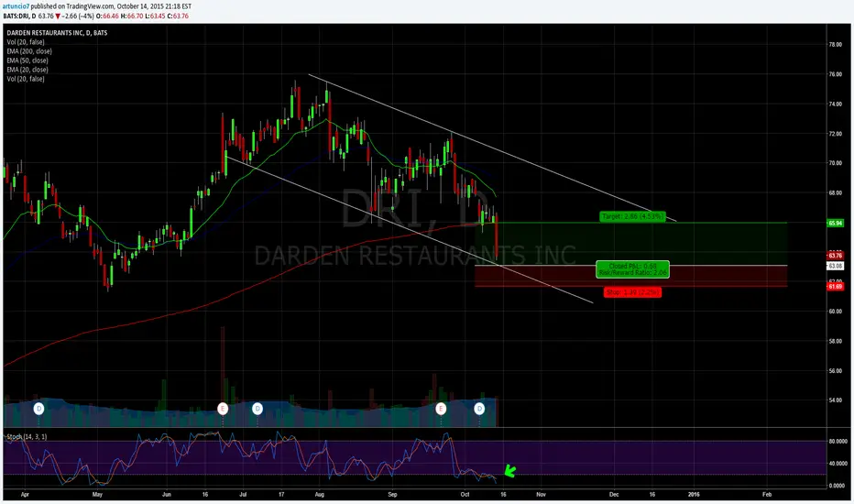Select Vol (20, false) label below EMA (20, close)
Screen dimensions: 854x504
tap(26, 79)
